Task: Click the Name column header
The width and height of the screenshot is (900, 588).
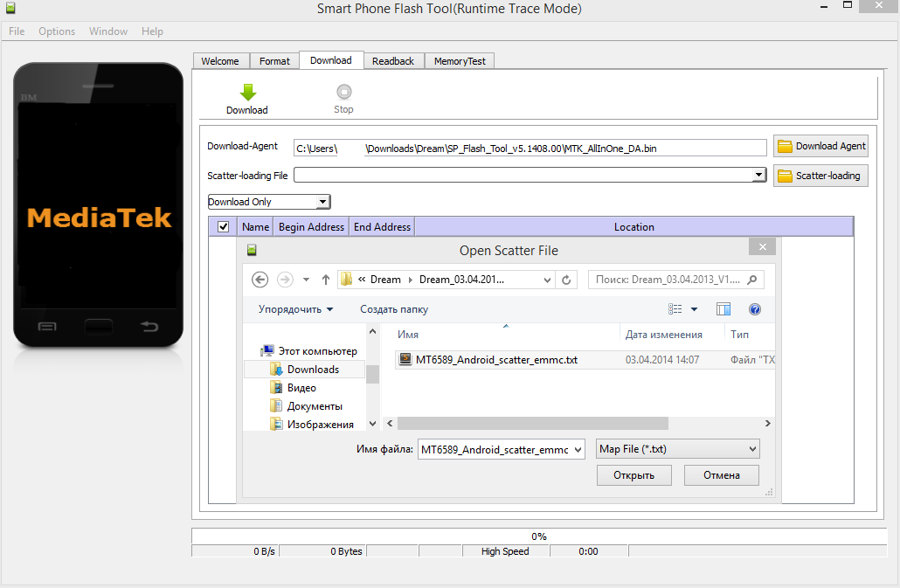Action: pos(255,226)
